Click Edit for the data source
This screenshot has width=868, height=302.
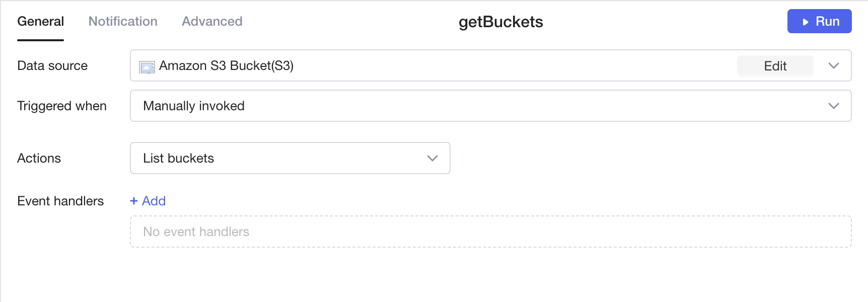[x=775, y=66]
